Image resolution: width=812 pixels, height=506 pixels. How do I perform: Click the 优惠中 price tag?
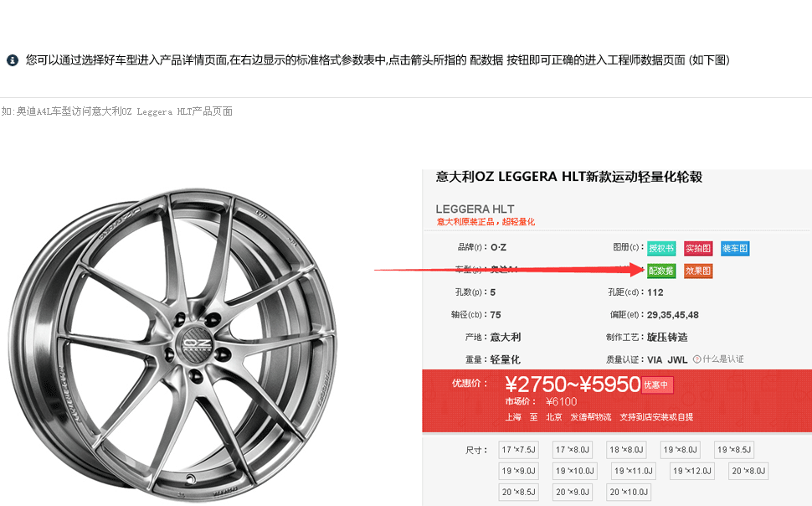tap(657, 385)
